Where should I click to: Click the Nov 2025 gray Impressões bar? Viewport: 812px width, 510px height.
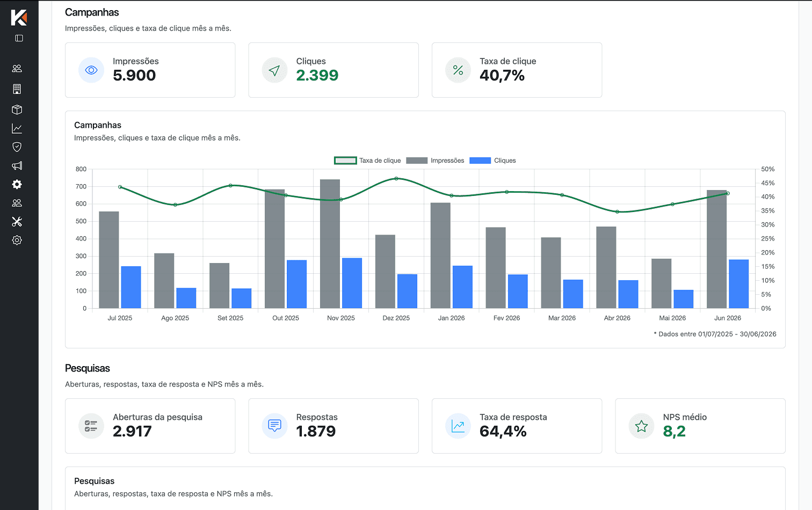(x=330, y=244)
